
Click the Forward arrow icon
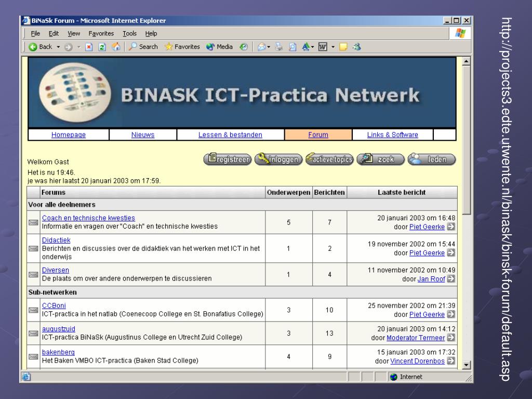click(68, 47)
